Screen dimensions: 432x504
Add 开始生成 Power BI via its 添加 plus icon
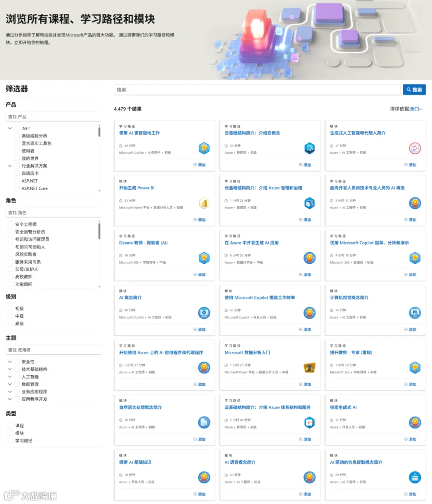(x=195, y=220)
